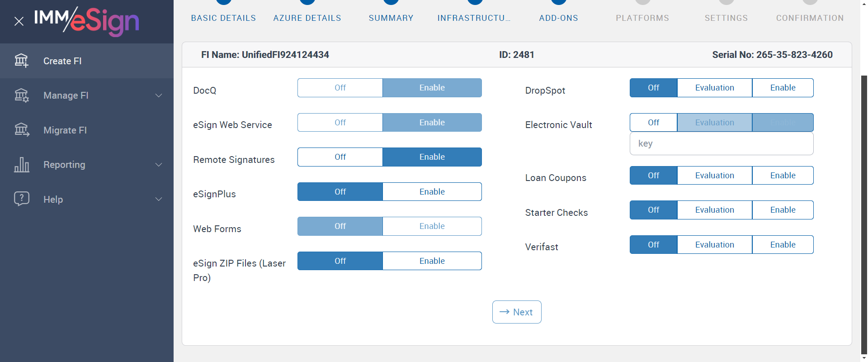Set Starter Checks to Enable
This screenshot has height=362, width=868.
[x=783, y=210]
